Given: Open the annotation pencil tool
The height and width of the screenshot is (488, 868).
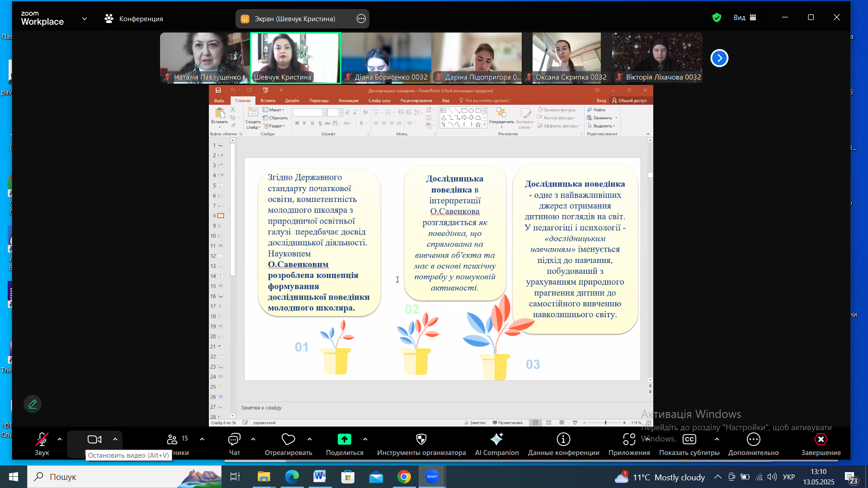Looking at the screenshot, I should coord(33,404).
